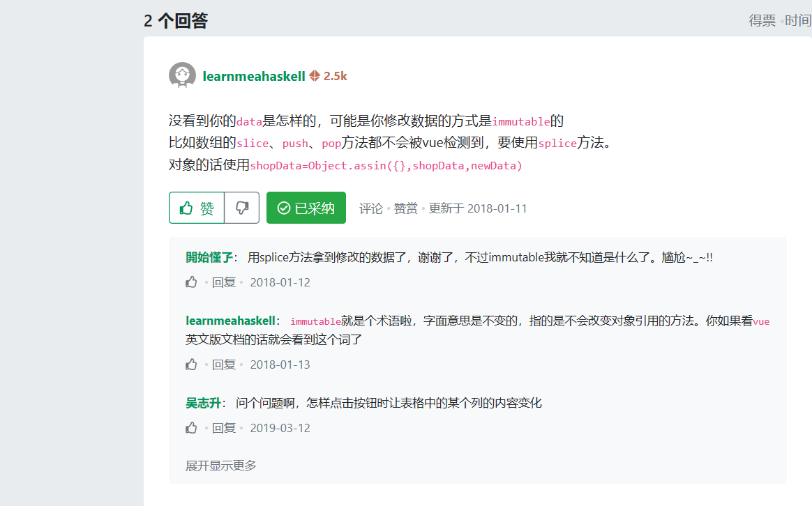Like the comment dated 2019-03-12
The height and width of the screenshot is (506, 812).
(192, 428)
